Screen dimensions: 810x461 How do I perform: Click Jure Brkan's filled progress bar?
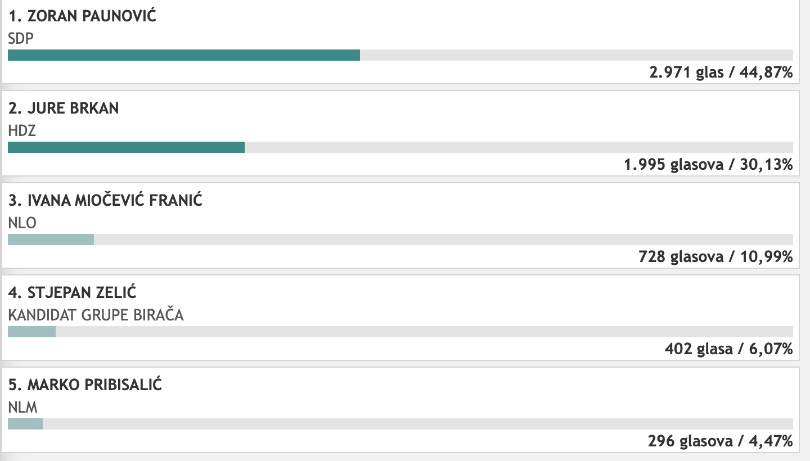pyautogui.click(x=127, y=147)
